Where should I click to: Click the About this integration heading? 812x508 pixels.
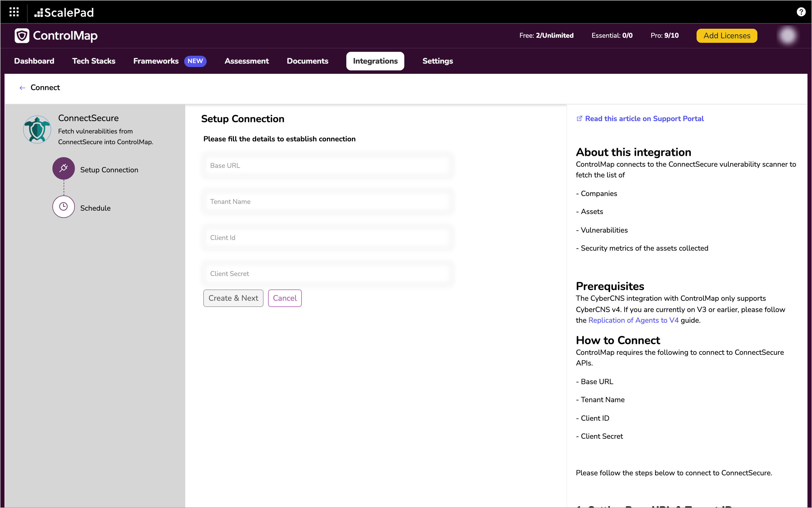(633, 152)
